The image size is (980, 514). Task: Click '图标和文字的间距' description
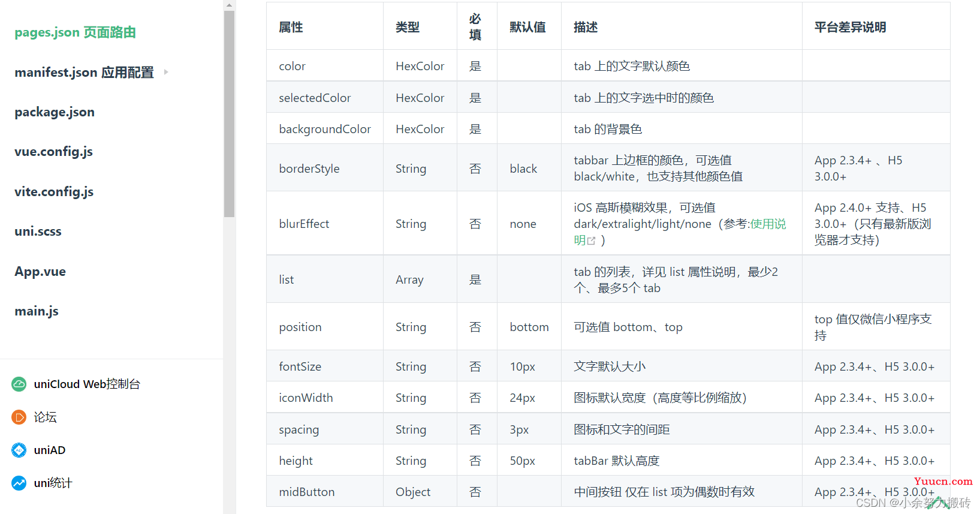(x=622, y=429)
